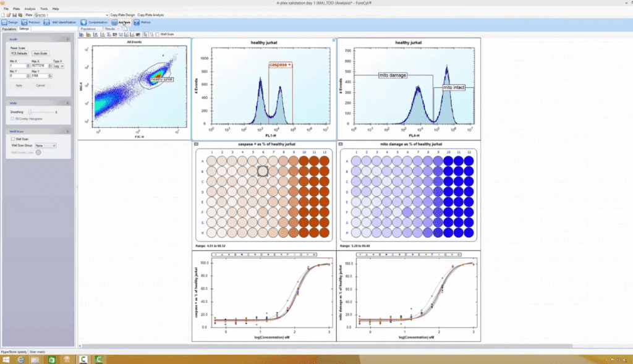The image size is (633, 364).
Task: Open the Type X Log dropdown
Action: [59, 66]
